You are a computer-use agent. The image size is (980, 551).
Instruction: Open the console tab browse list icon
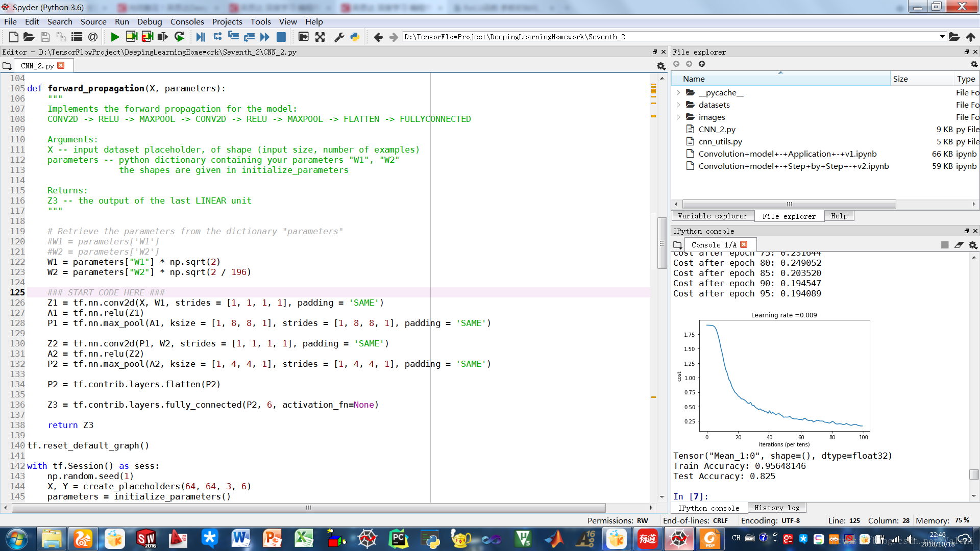point(677,245)
